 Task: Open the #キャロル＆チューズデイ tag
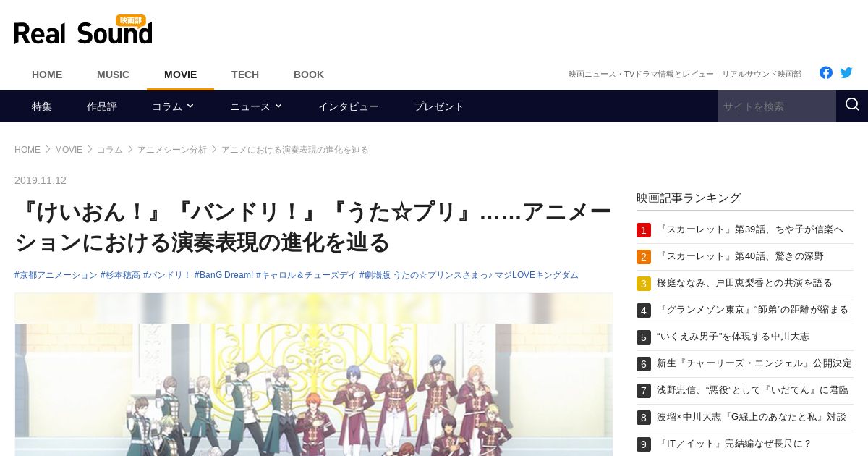tap(306, 275)
